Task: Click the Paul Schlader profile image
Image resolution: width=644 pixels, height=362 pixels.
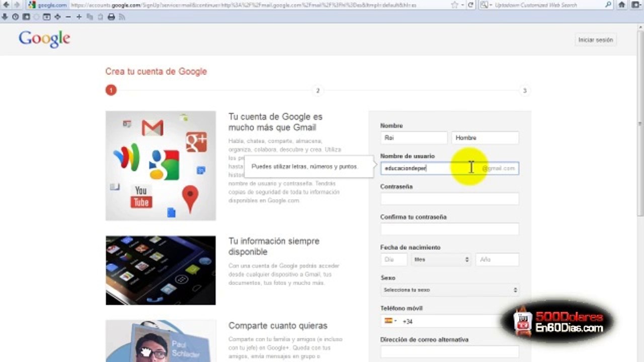Action: (160, 341)
